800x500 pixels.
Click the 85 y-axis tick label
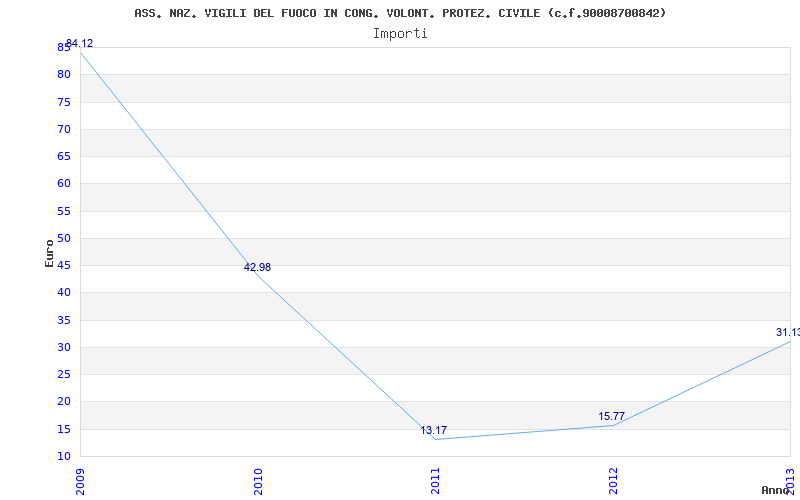tap(63, 47)
